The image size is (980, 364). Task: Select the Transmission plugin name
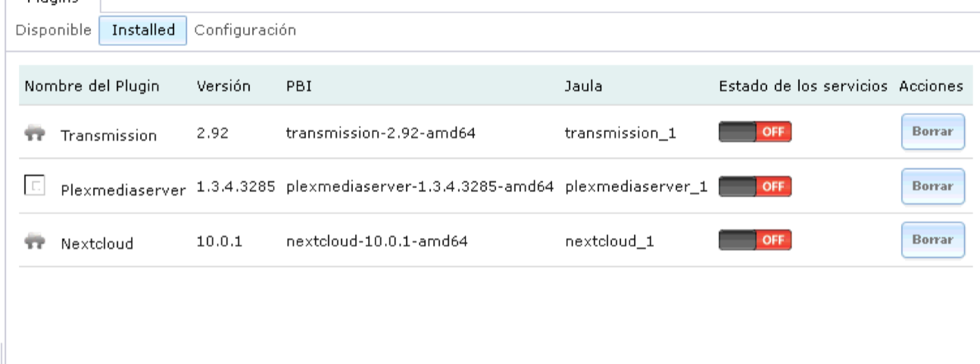tap(108, 136)
